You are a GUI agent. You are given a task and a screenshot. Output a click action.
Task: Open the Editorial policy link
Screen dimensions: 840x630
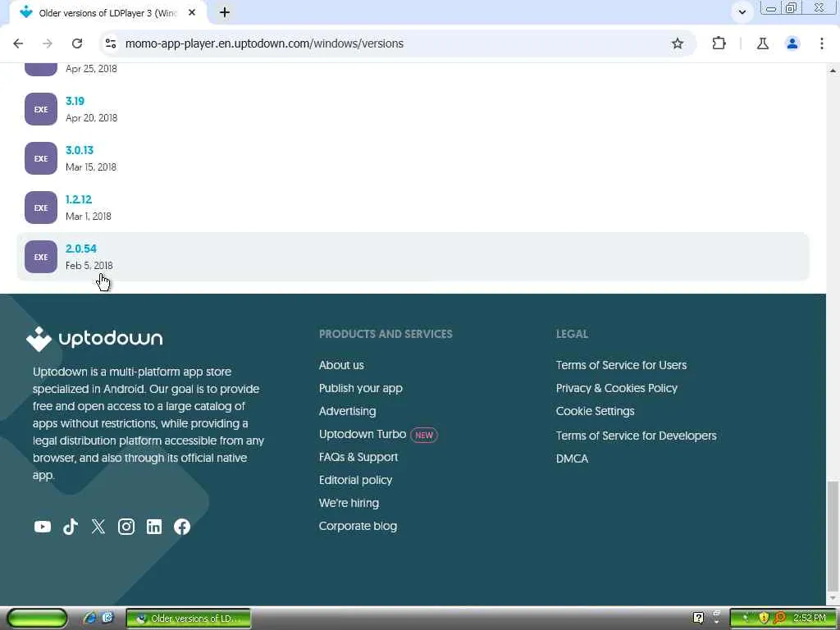click(x=355, y=480)
